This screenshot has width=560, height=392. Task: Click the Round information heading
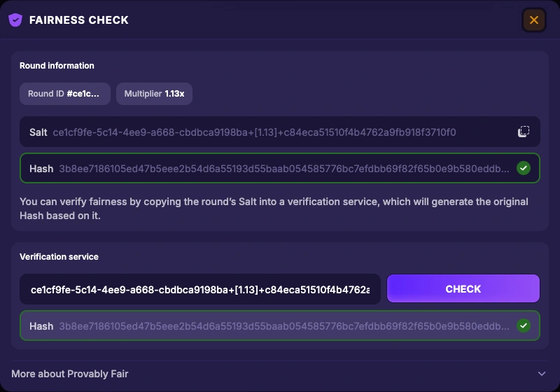coord(57,66)
